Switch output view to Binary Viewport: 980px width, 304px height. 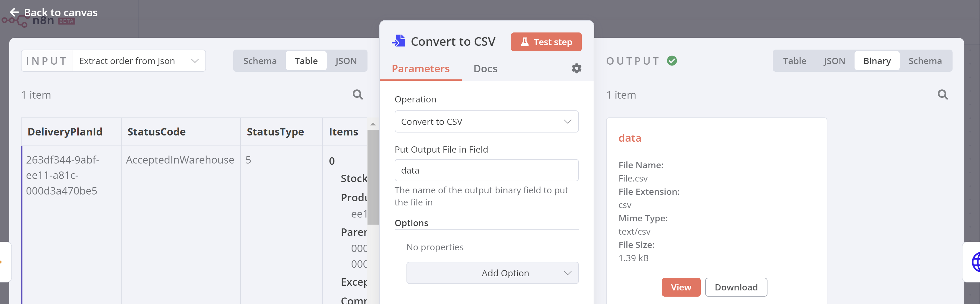click(x=877, y=61)
